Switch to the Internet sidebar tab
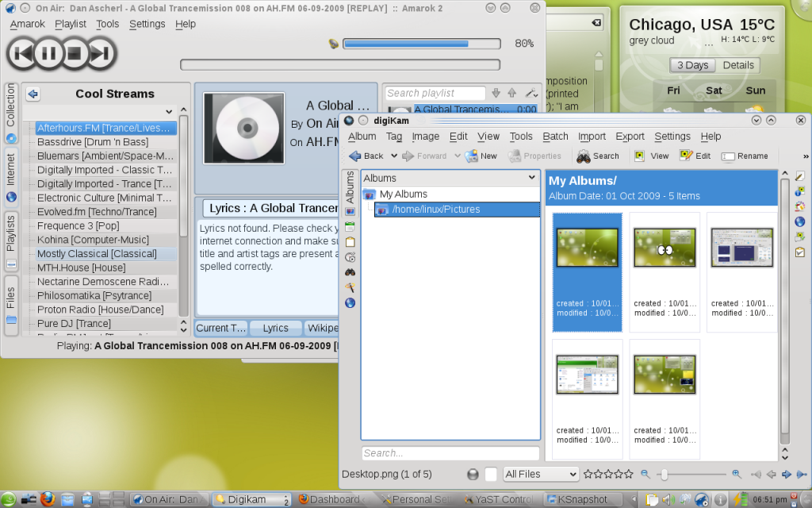This screenshot has width=812, height=508. coord(11,177)
